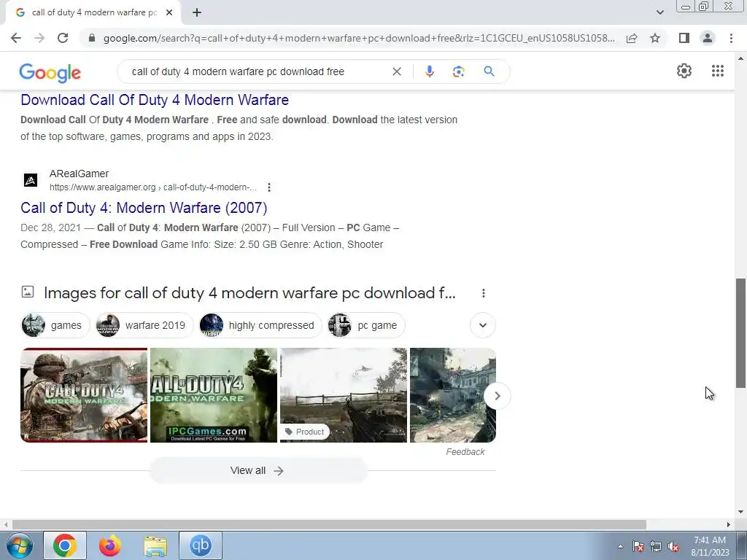The width and height of the screenshot is (747, 560).
Task: Show next images with carousel arrow
Action: [497, 396]
